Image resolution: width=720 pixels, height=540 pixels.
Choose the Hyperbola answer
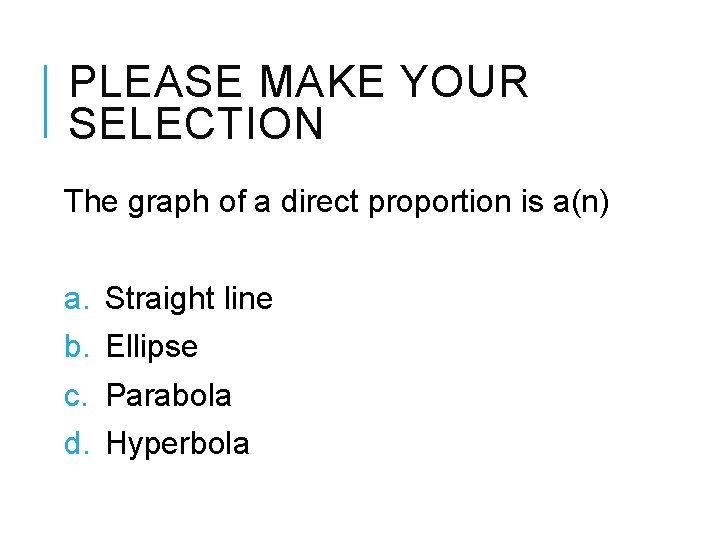178,444
